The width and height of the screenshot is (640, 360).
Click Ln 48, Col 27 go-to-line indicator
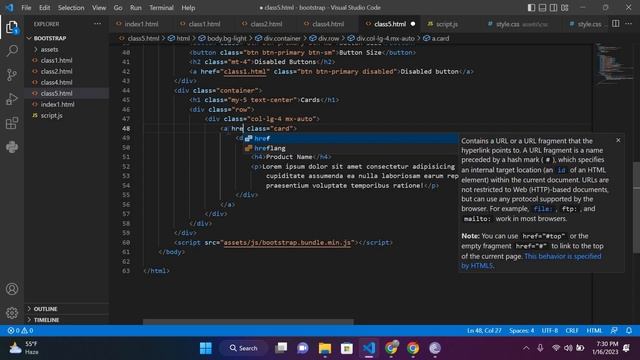pyautogui.click(x=484, y=331)
